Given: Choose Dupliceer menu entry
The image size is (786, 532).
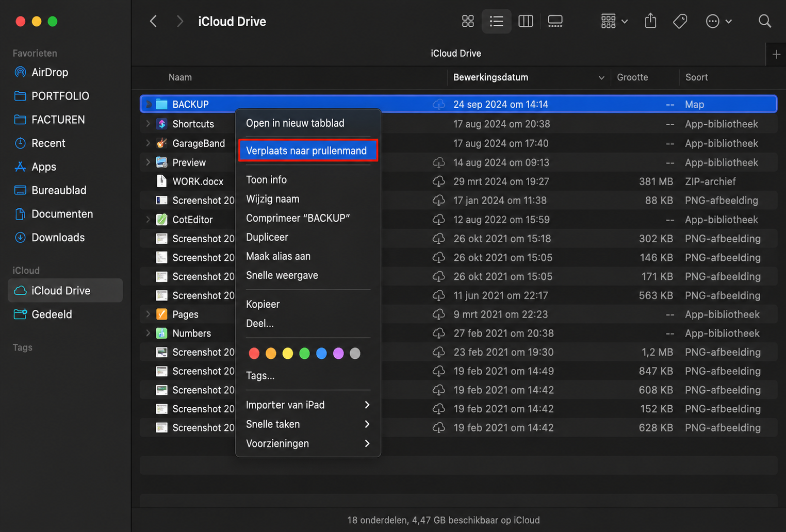Looking at the screenshot, I should coord(308,237).
